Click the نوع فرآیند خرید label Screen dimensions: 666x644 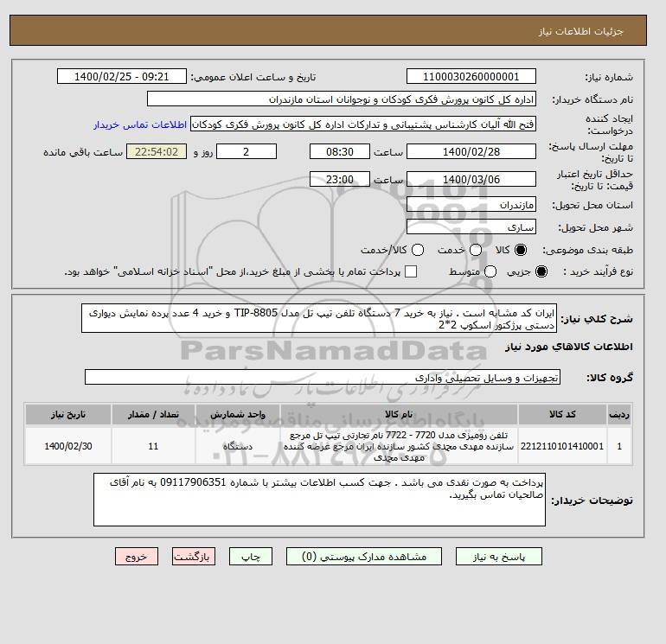pos(598,271)
